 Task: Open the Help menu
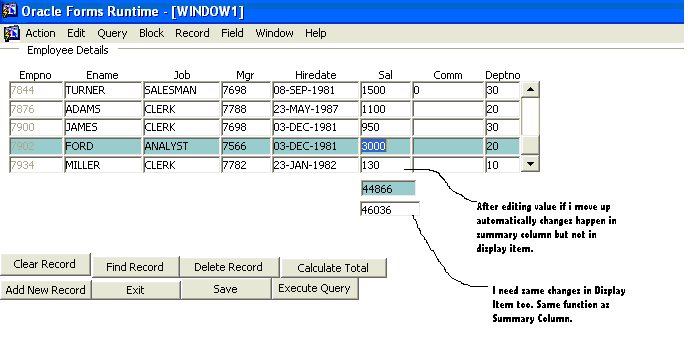tap(315, 33)
